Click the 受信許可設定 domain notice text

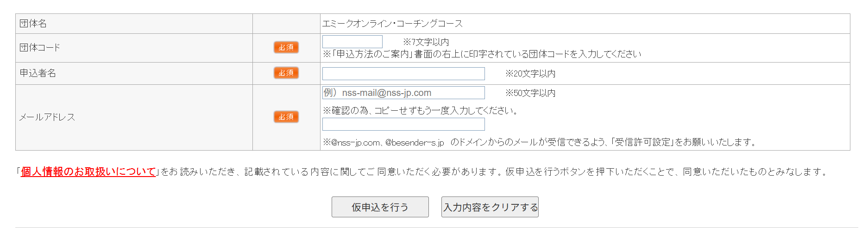(x=540, y=142)
